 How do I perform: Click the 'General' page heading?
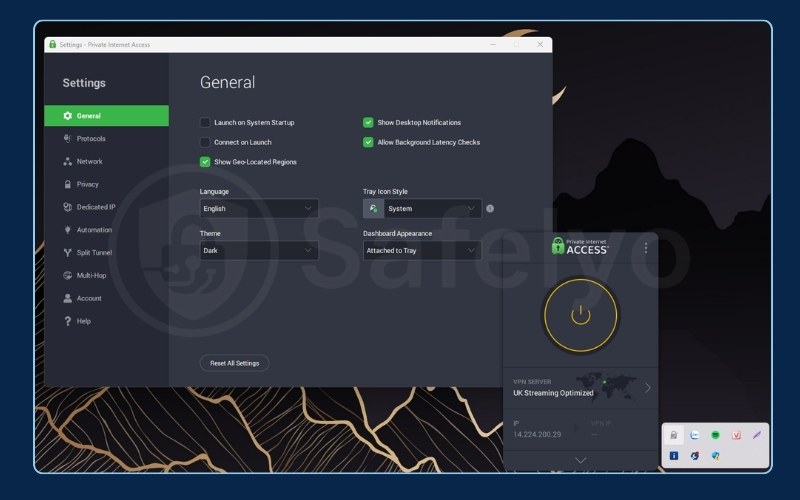point(227,82)
